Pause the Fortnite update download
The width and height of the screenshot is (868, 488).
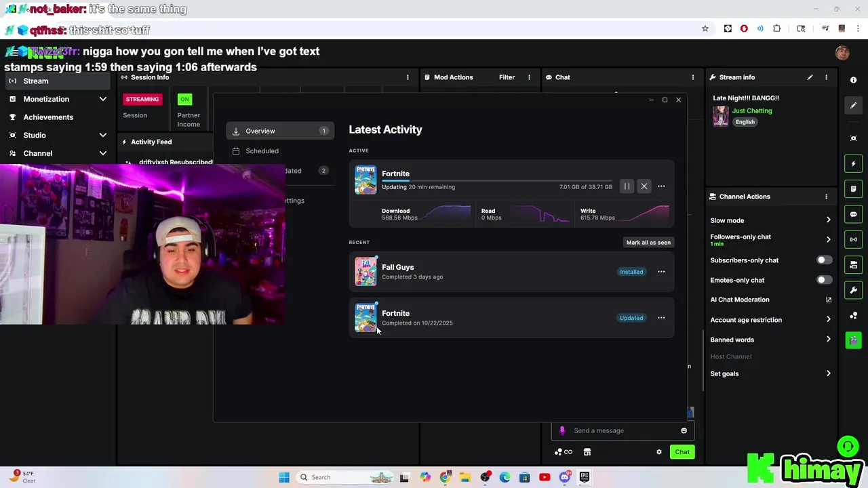pyautogui.click(x=627, y=186)
